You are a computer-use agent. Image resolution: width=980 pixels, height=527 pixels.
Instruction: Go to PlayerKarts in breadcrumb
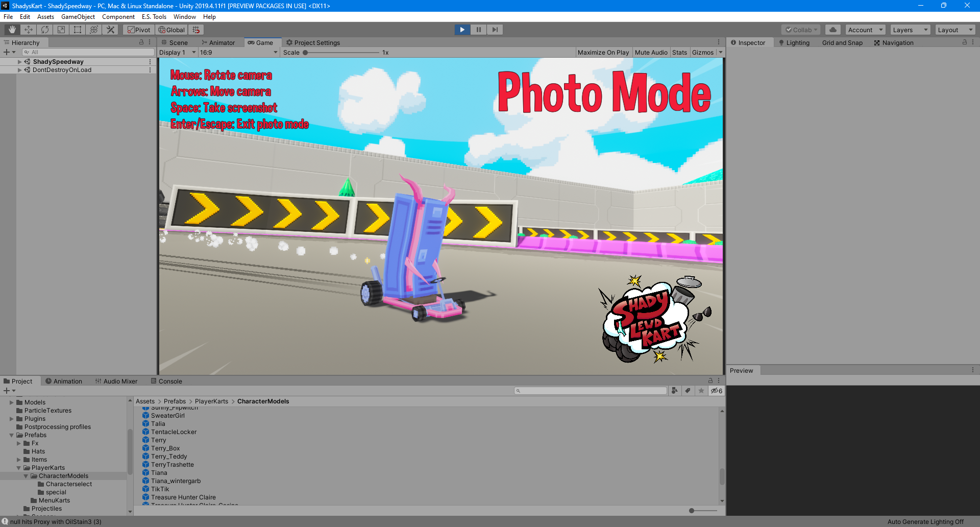coord(211,401)
